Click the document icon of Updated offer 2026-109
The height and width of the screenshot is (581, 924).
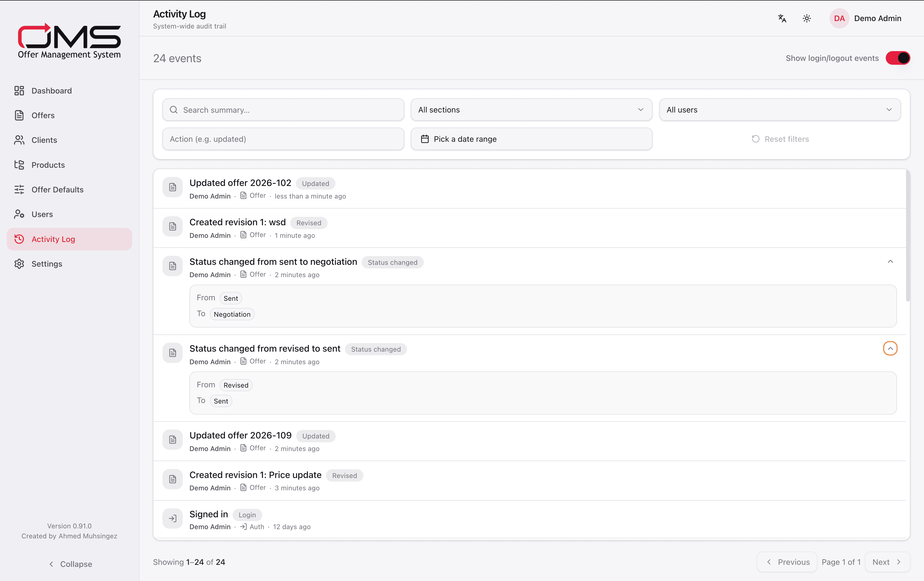point(173,440)
